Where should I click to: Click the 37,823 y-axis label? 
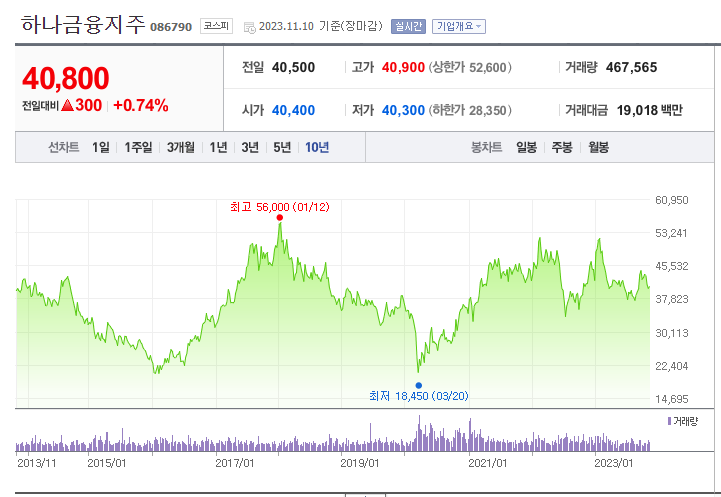pyautogui.click(x=672, y=299)
